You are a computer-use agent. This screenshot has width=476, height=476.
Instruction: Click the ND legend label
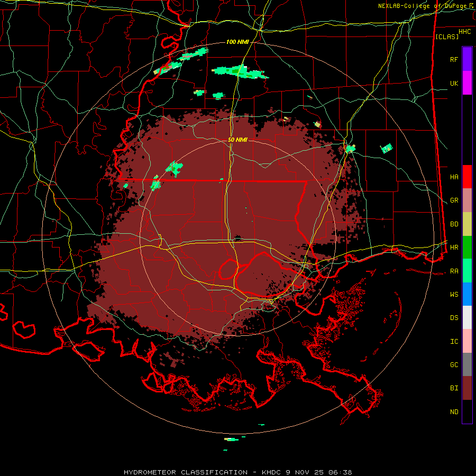pyautogui.click(x=454, y=412)
